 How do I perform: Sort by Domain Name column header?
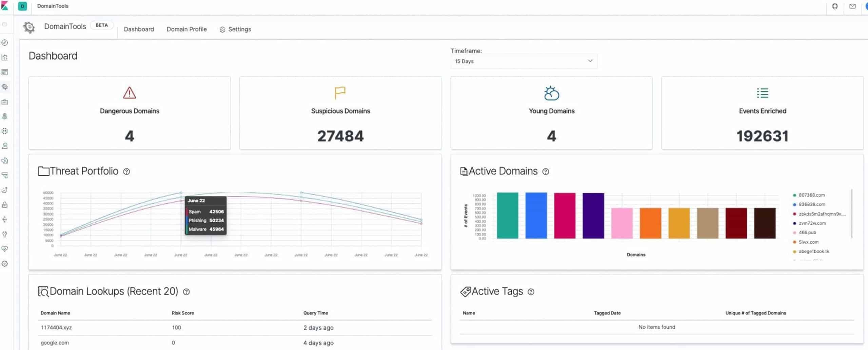[x=55, y=313]
